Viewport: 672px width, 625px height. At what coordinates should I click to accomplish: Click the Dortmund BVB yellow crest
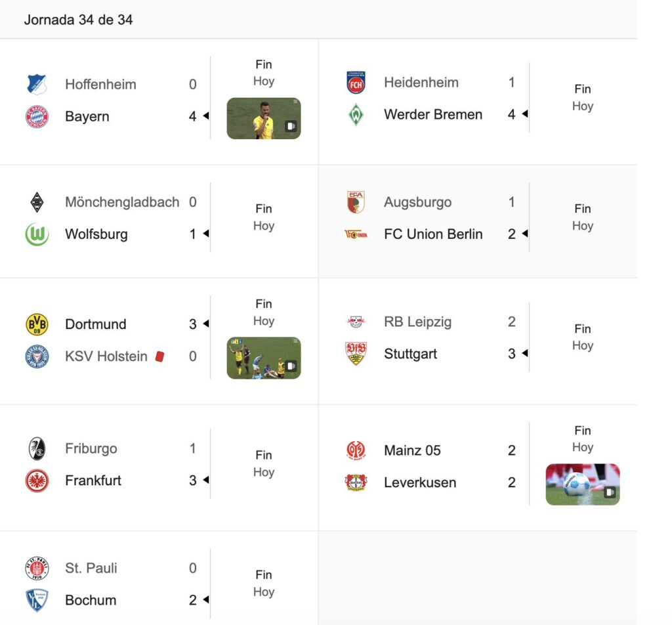coord(37,324)
